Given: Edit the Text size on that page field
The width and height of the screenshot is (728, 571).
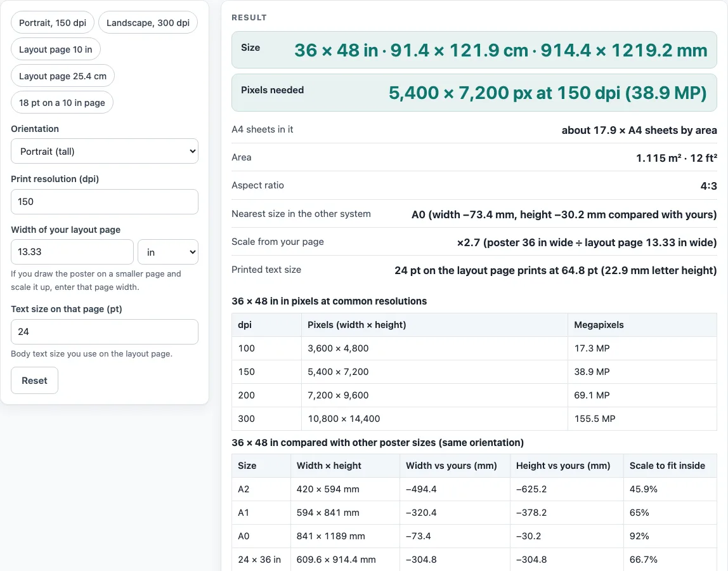Looking at the screenshot, I should click(105, 332).
